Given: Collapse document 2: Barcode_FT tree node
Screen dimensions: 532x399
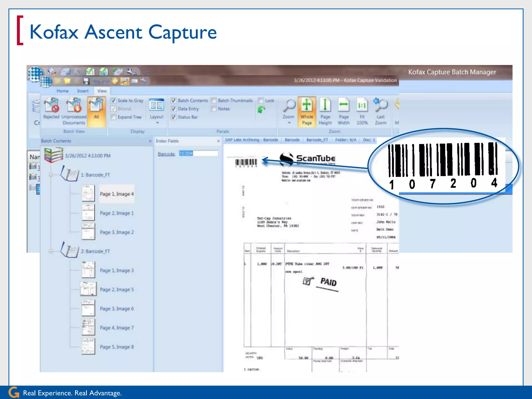Looking at the screenshot, I should pos(51,251).
